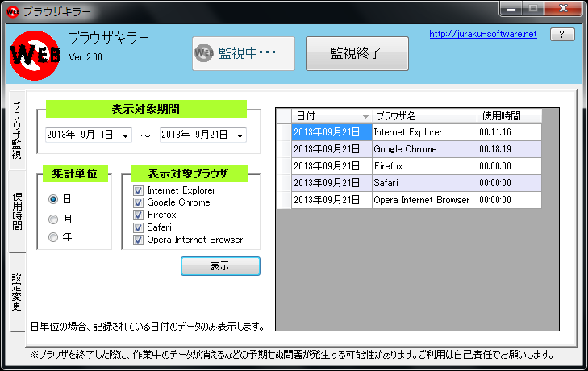Viewport: 588px width, 371px height.
Task: Open help with the ? button
Action: point(561,35)
